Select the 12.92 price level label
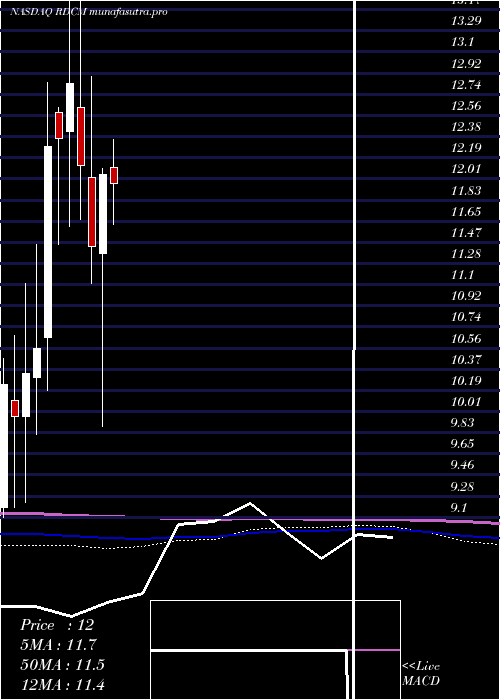This screenshot has height=700, width=500. (466, 63)
